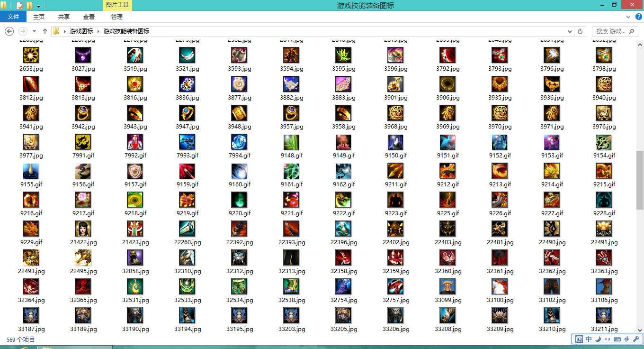Select the purple necklace icon 3027.jpg
The image size is (644, 349).
[83, 55]
